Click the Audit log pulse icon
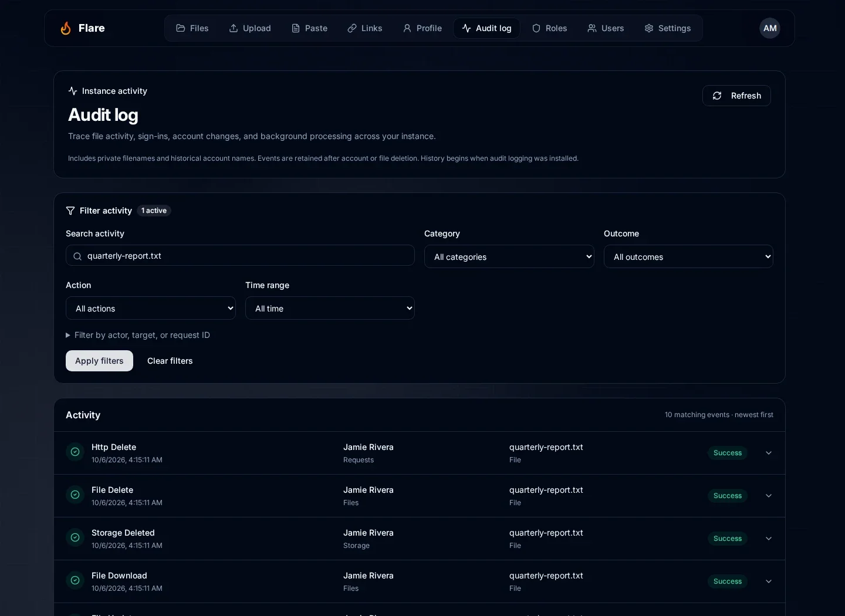Viewport: 845px width, 616px height. pyautogui.click(x=467, y=28)
